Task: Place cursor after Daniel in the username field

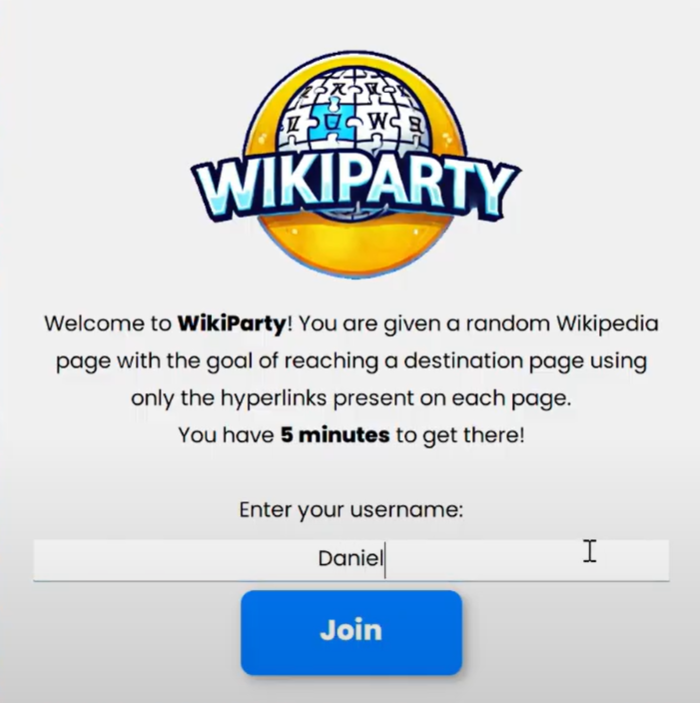Action: [385, 559]
